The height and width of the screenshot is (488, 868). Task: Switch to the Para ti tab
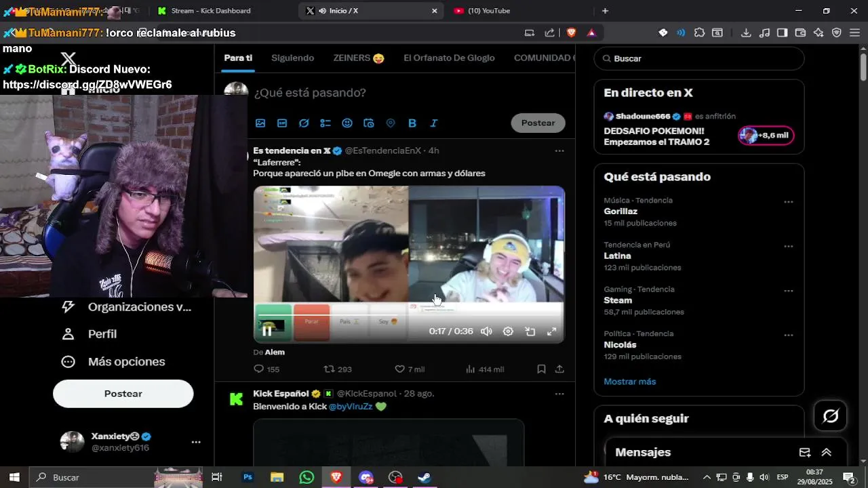click(x=238, y=58)
